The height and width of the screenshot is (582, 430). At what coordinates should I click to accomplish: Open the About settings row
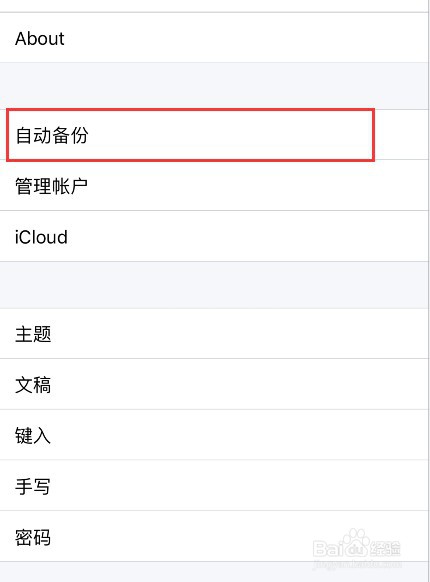click(x=214, y=38)
